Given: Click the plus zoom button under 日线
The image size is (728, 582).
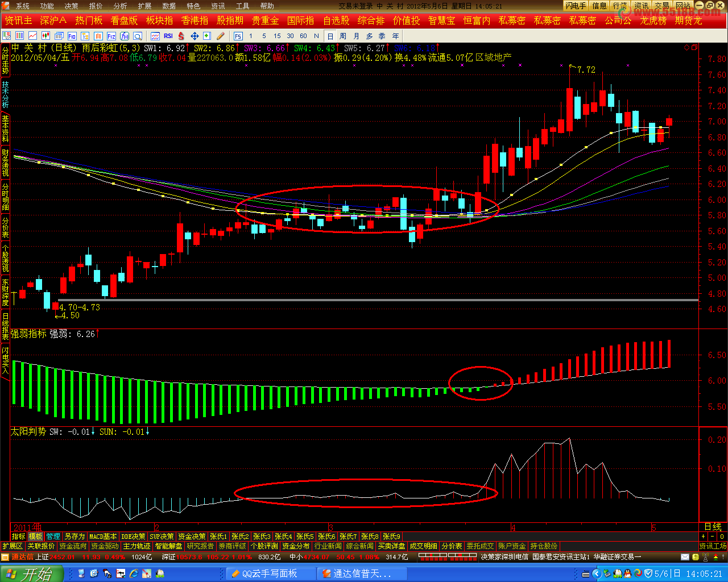Looking at the screenshot, I should [x=704, y=537].
